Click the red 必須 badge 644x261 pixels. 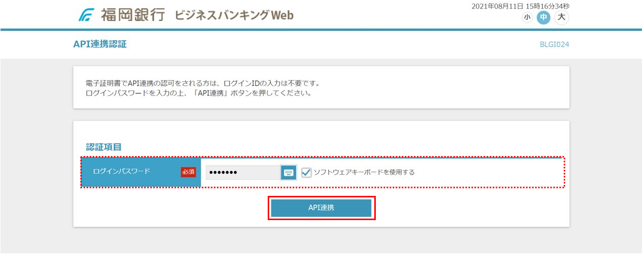pos(188,172)
